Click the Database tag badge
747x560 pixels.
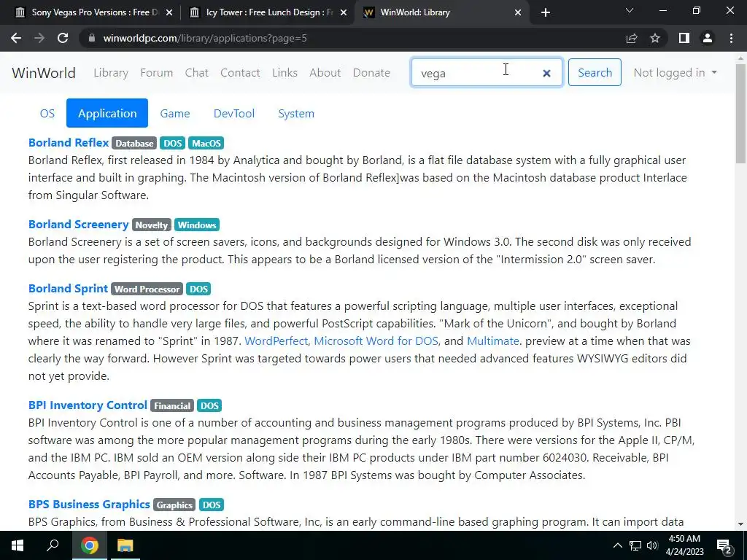click(x=134, y=144)
